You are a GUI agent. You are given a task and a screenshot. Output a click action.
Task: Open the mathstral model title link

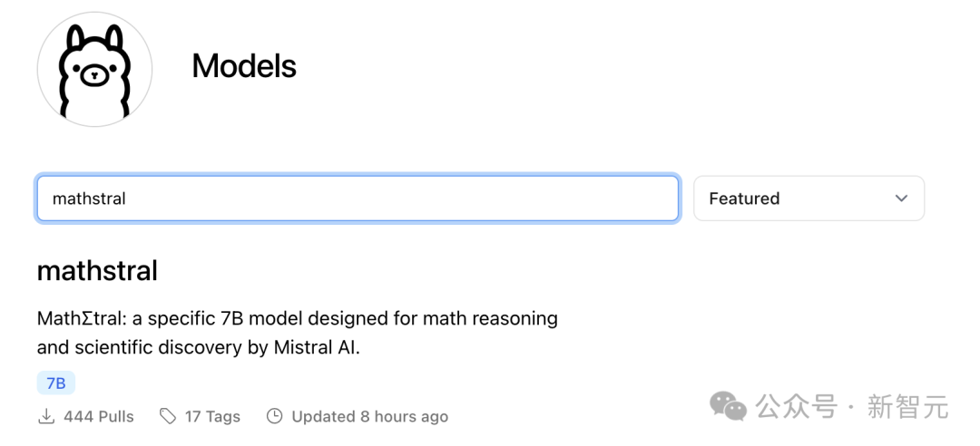pyautogui.click(x=97, y=271)
